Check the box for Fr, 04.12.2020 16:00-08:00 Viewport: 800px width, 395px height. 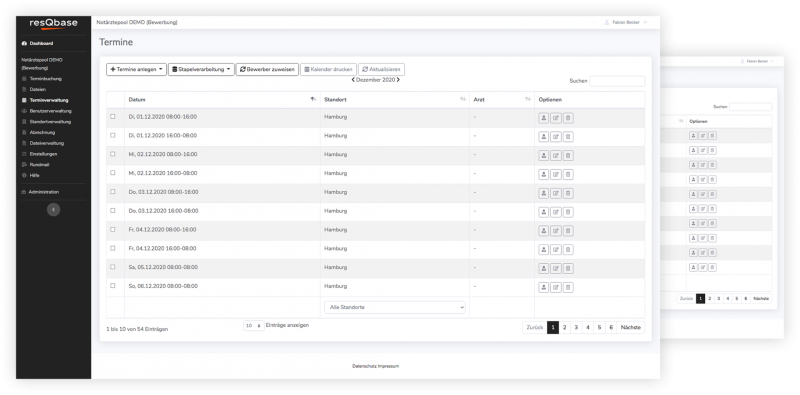[113, 248]
